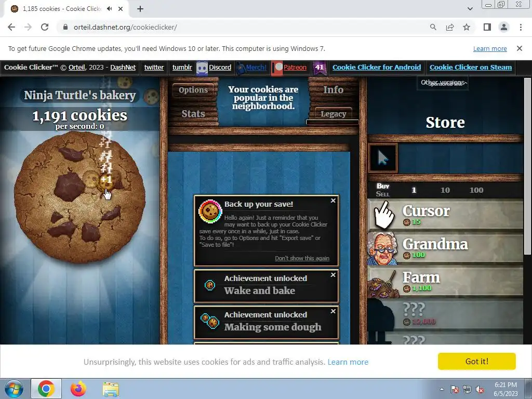Dismiss the Chrome update info bar
The width and height of the screenshot is (532, 399).
[519, 48]
